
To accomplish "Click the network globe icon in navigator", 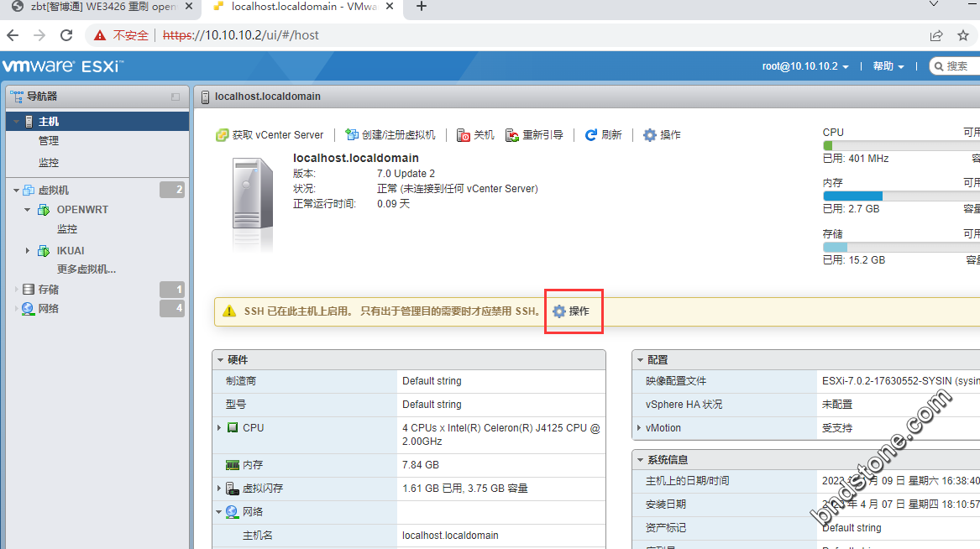I will click(28, 309).
